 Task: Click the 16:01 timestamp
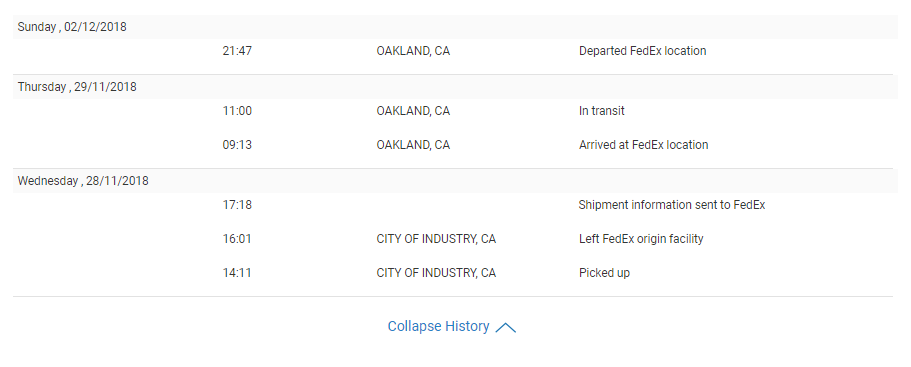[x=237, y=239]
